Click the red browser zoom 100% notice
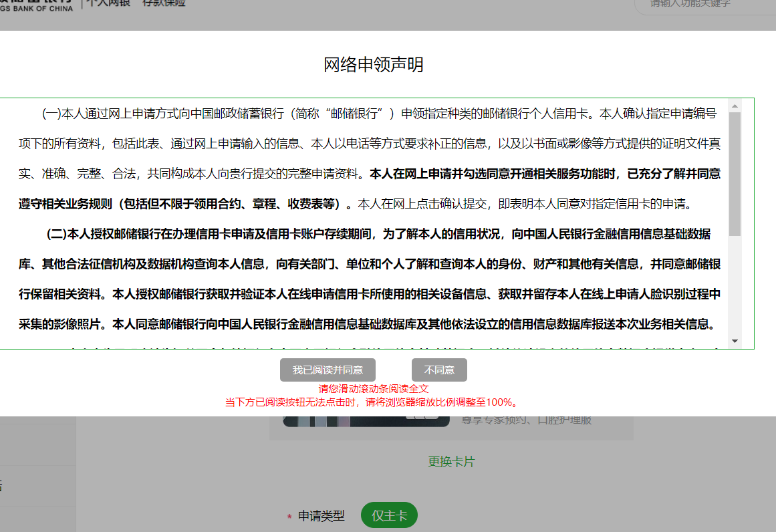The width and height of the screenshot is (776, 532). pos(372,402)
